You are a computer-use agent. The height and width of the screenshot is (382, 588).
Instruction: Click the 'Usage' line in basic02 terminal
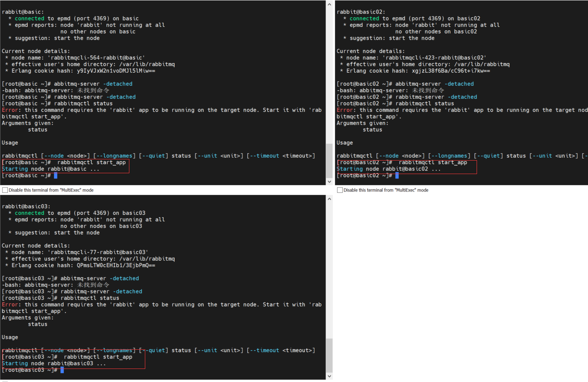pos(345,143)
